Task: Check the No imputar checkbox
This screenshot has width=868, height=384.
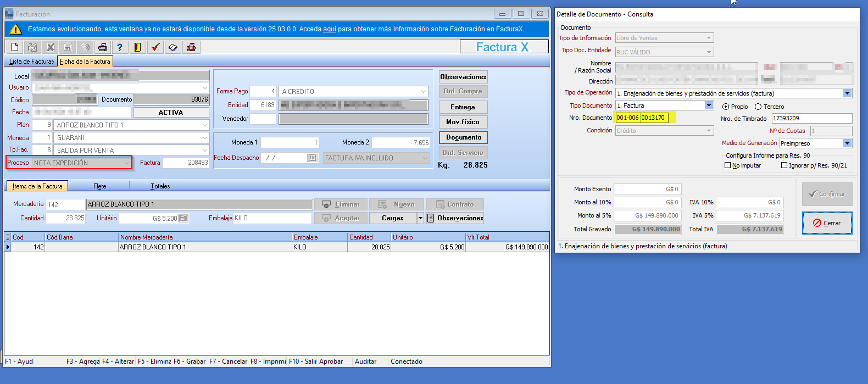Action: (x=728, y=165)
